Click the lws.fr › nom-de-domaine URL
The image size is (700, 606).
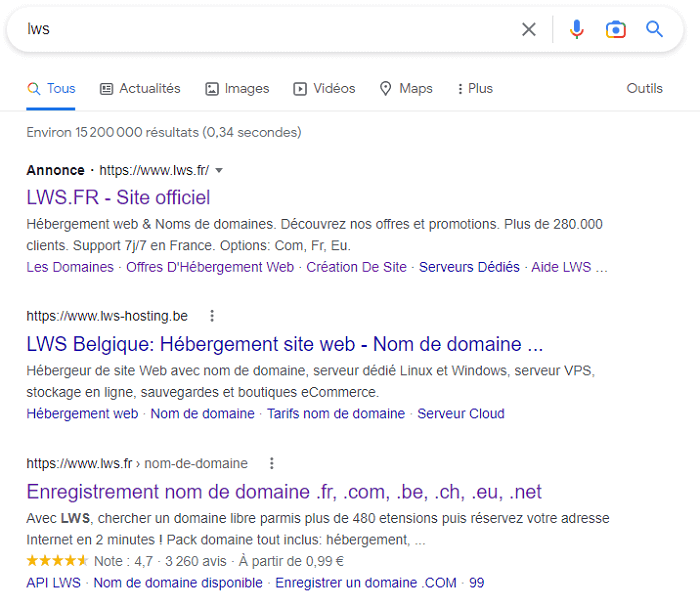(137, 463)
